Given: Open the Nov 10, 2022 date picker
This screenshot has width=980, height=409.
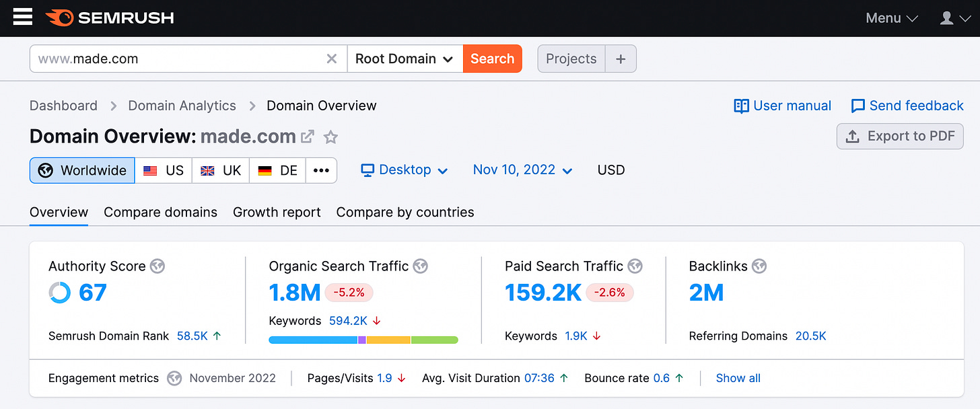Looking at the screenshot, I should click(x=523, y=170).
